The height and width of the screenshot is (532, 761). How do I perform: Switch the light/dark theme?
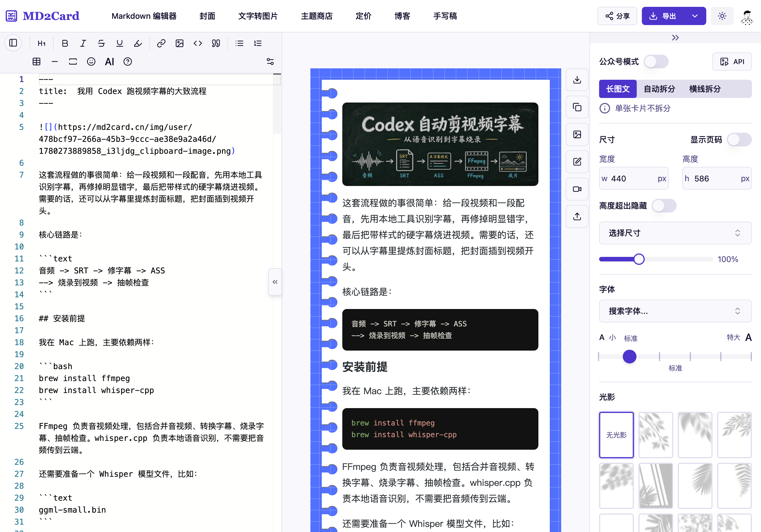(x=722, y=16)
